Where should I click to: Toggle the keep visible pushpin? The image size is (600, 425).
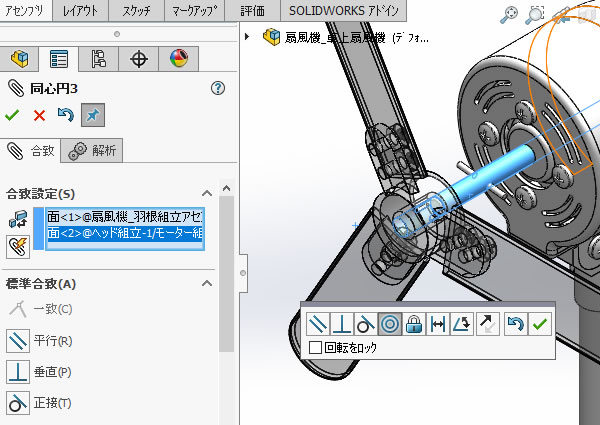click(93, 115)
